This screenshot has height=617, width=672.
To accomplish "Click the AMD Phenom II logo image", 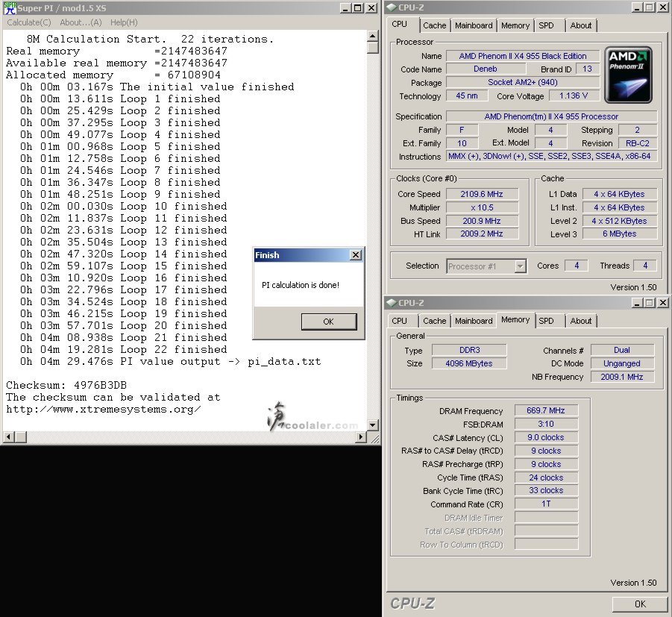I will pos(628,75).
